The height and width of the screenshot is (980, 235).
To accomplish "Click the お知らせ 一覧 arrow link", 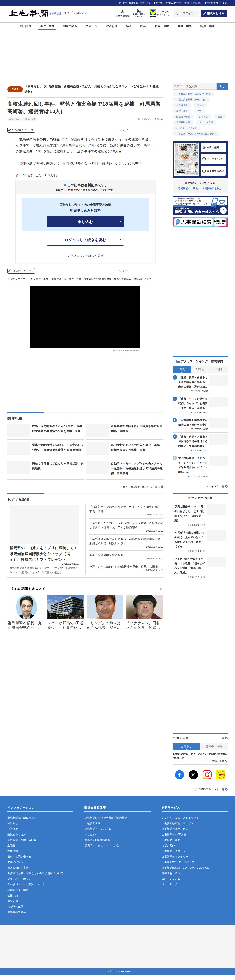I will [223, 738].
